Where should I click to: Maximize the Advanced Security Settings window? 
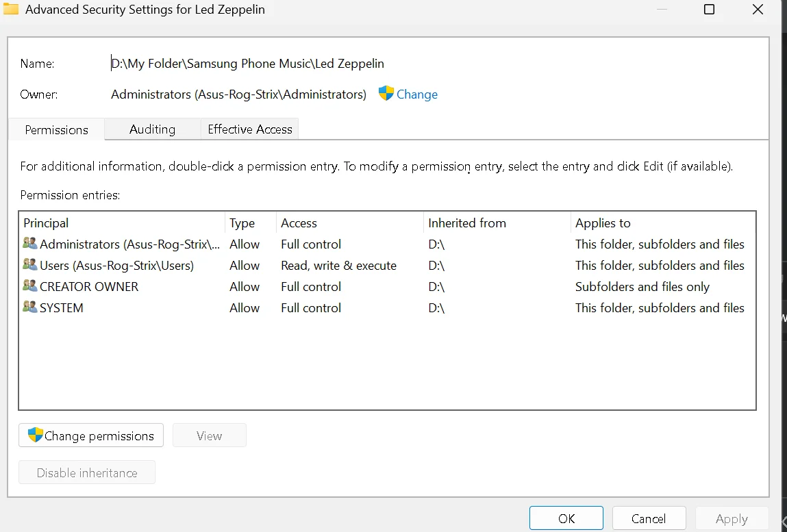709,9
